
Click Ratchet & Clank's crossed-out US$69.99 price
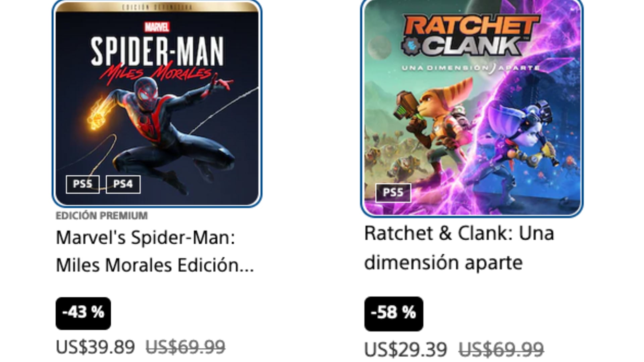501,350
